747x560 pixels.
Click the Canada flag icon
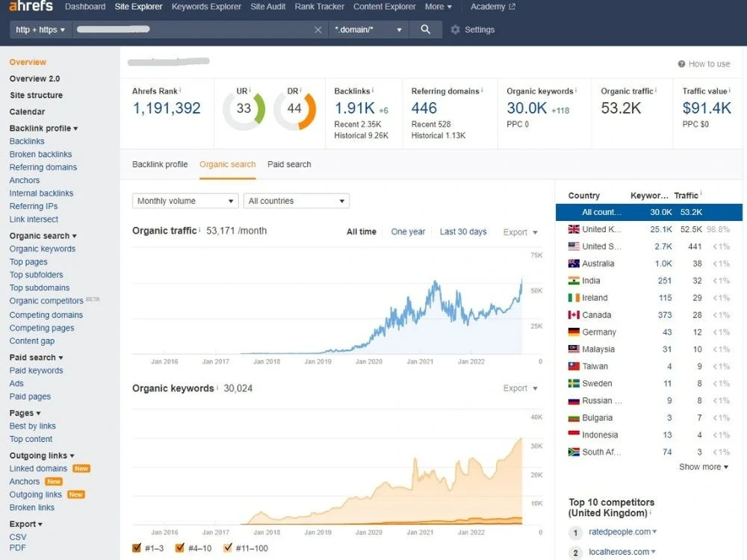click(574, 315)
